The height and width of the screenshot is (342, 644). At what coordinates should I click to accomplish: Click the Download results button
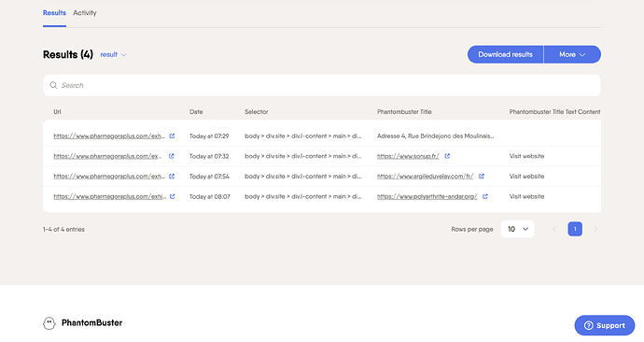pos(505,54)
